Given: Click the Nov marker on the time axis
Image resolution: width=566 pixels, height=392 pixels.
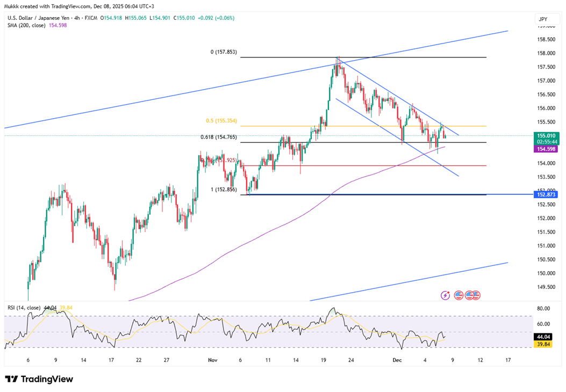Looking at the screenshot, I should tap(213, 360).
